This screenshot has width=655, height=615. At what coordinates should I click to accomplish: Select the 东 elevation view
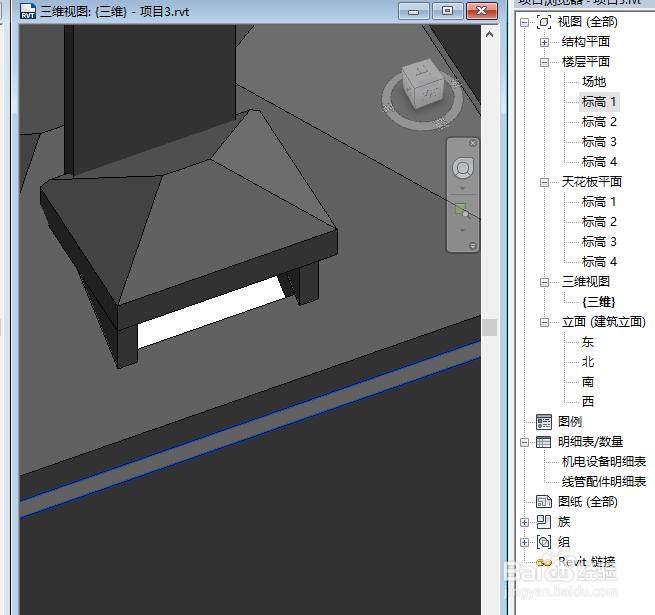(x=588, y=342)
